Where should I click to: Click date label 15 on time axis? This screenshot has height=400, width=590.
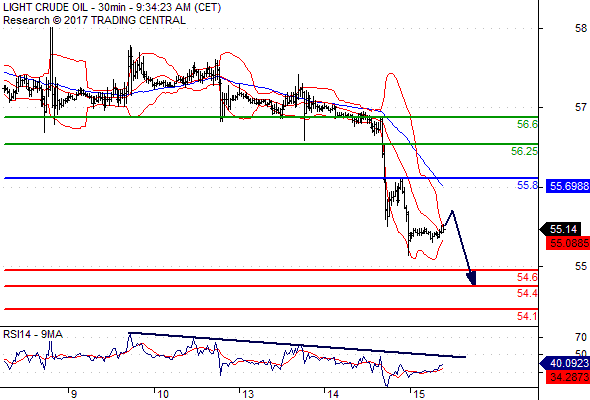(419, 394)
